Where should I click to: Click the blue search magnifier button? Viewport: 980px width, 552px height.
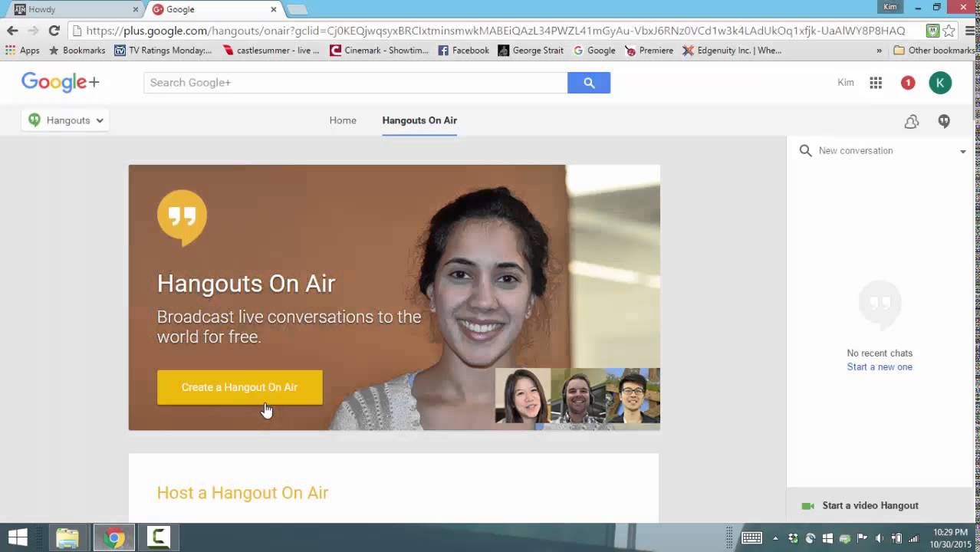[x=589, y=83]
